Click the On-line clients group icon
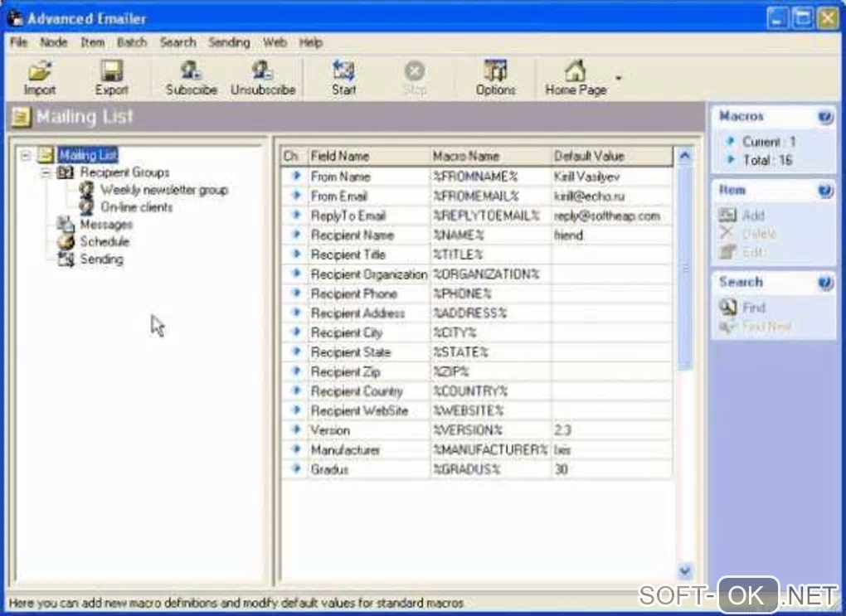 (x=86, y=206)
